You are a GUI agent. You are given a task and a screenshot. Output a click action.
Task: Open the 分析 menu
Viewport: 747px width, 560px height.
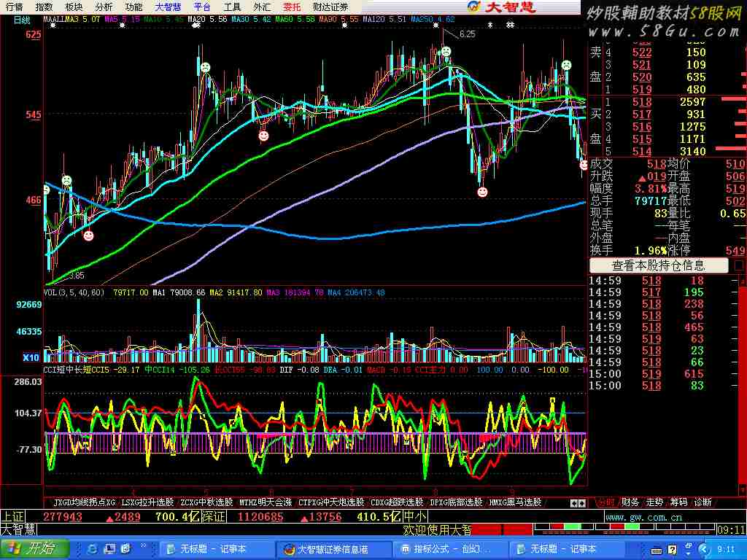point(104,7)
